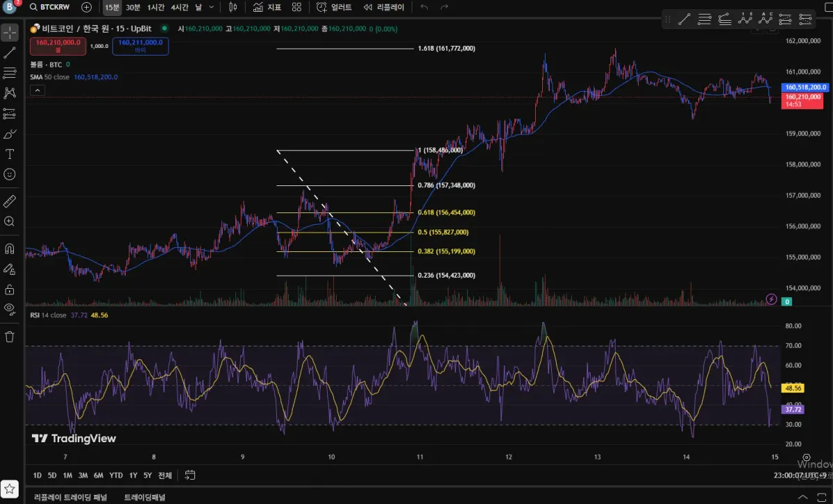Toggle stay in drawing mode

[10, 268]
